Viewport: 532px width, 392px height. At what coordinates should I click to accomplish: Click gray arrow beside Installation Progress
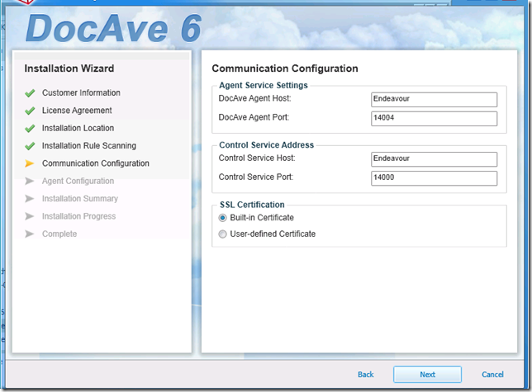30,216
